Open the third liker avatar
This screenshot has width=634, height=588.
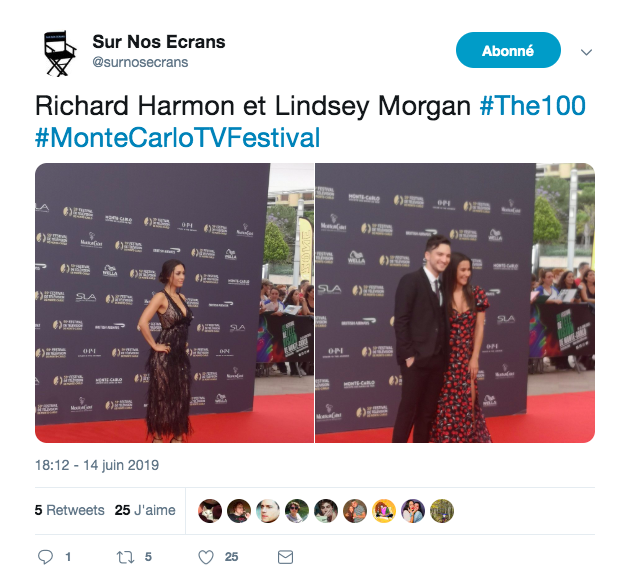[x=268, y=511]
